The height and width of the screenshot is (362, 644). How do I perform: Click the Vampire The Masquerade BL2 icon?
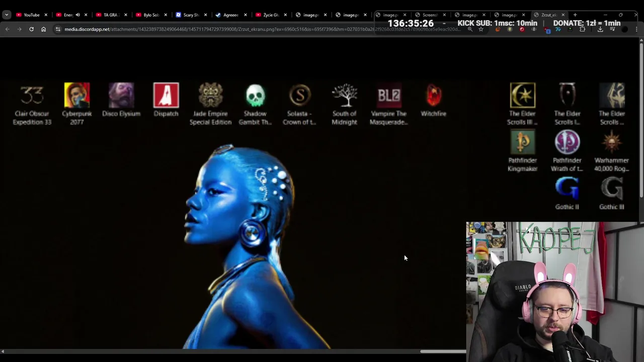(389, 96)
